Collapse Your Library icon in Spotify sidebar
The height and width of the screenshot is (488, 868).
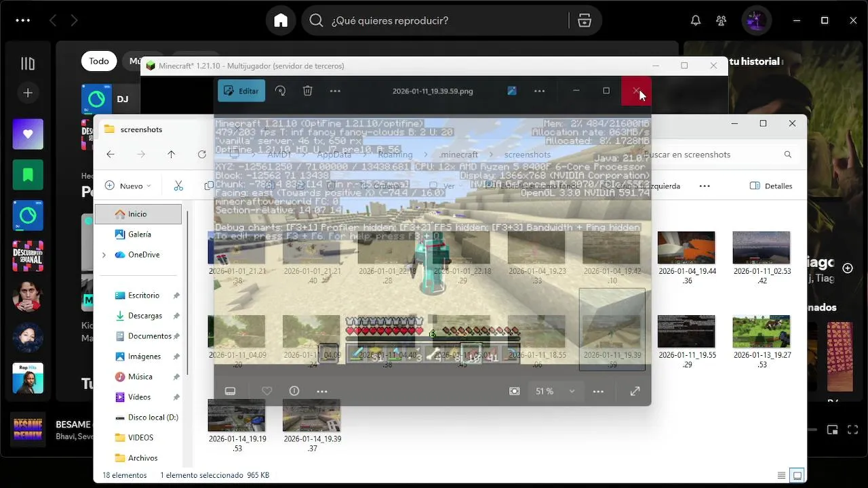tap(28, 64)
